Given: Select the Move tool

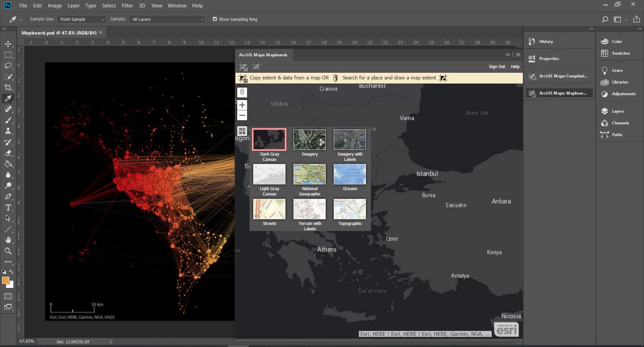Looking at the screenshot, I should coord(8,44).
